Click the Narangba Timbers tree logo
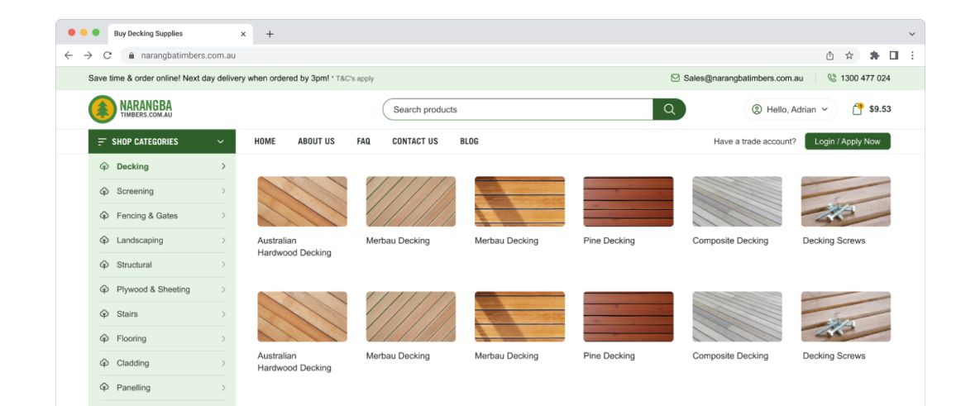 pyautogui.click(x=103, y=109)
